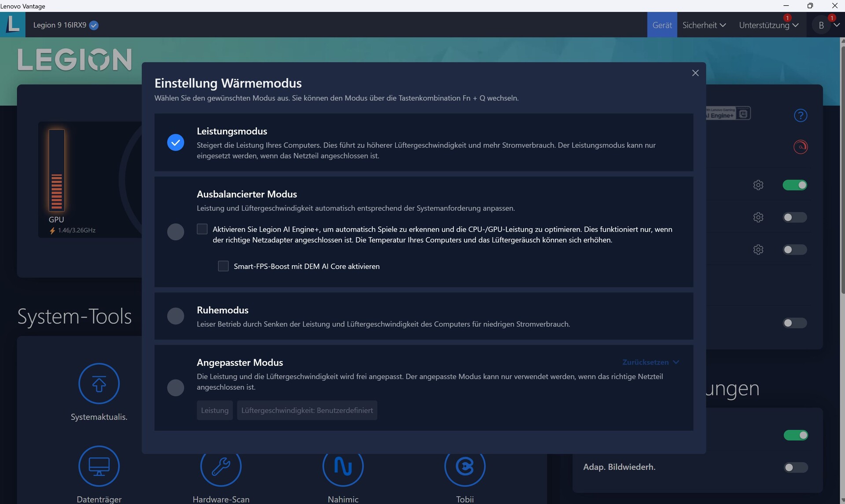Select the Ruhemodus radio button
This screenshot has width=845, height=504.
(175, 316)
